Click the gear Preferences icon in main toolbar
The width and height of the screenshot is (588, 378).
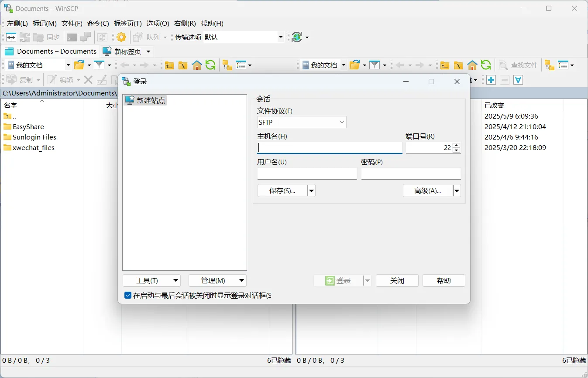pos(121,37)
